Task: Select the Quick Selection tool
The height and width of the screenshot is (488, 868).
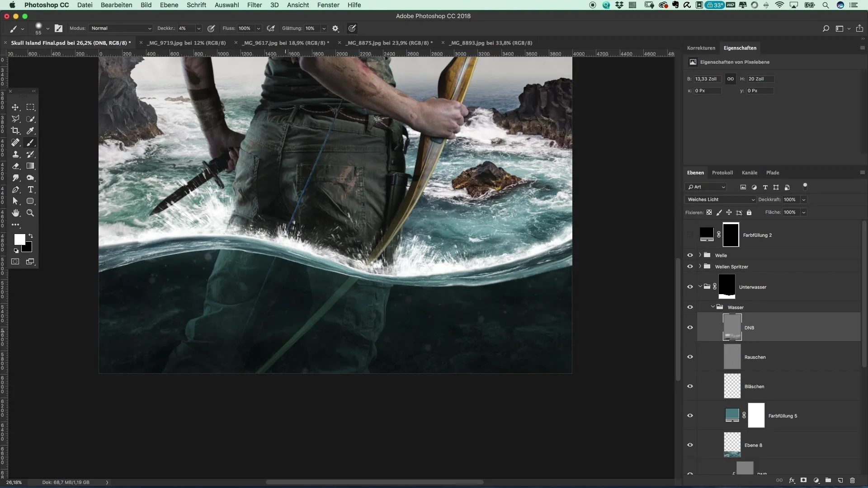Action: tap(30, 119)
